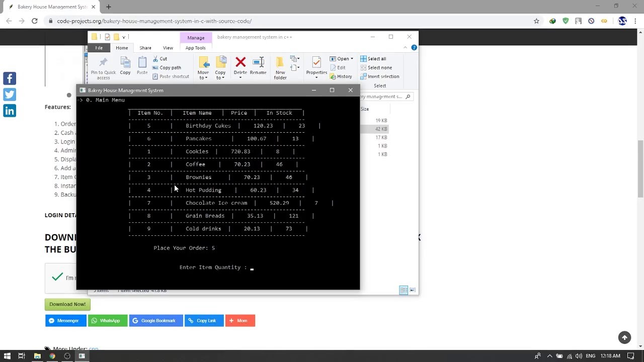The height and width of the screenshot is (362, 644).
Task: Click the Pin to Quick access icon
Action: 103,62
